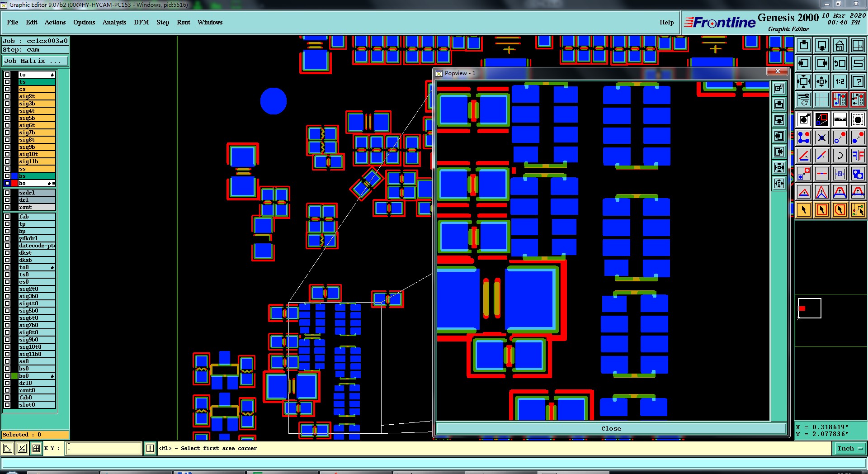Toggle the checkbox for layer rout
Viewport: 868px width, 474px height.
[x=7, y=207]
